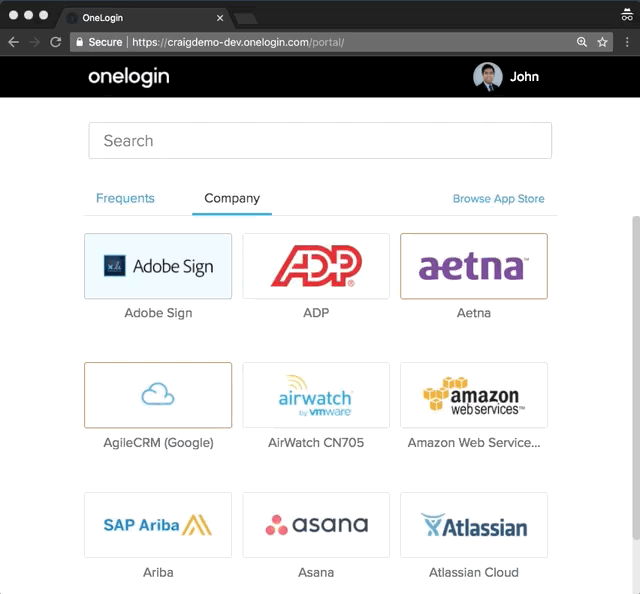Click the 'Amazon Web Service...' caption
Image resolution: width=640 pixels, height=594 pixels.
pyautogui.click(x=474, y=443)
